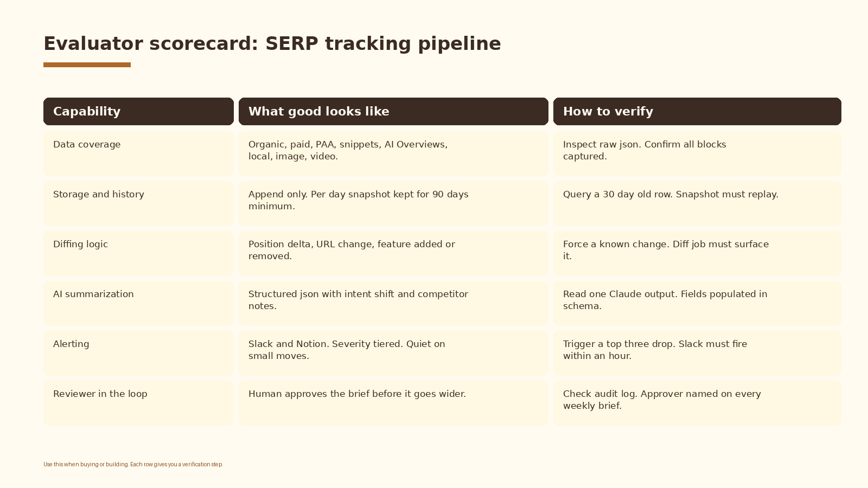Select the AI summarization cell

coord(138,303)
